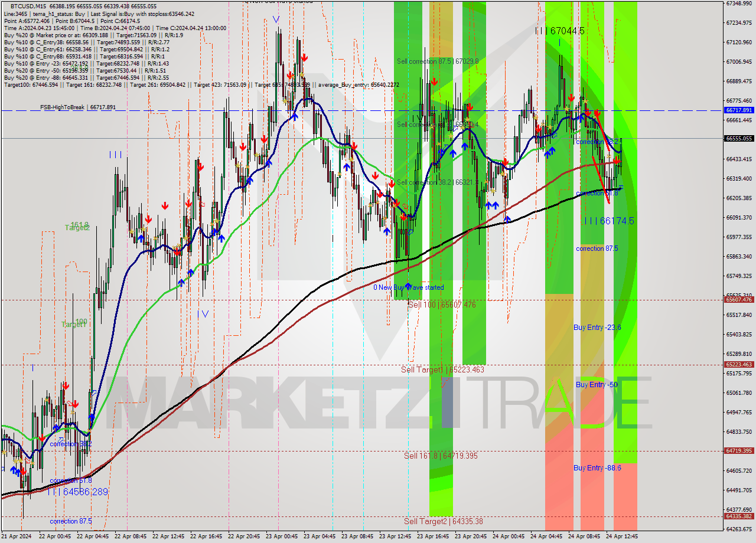Click the red 64335.382 price axis tag
Viewport: 756px width, 543px height.
[739, 516]
